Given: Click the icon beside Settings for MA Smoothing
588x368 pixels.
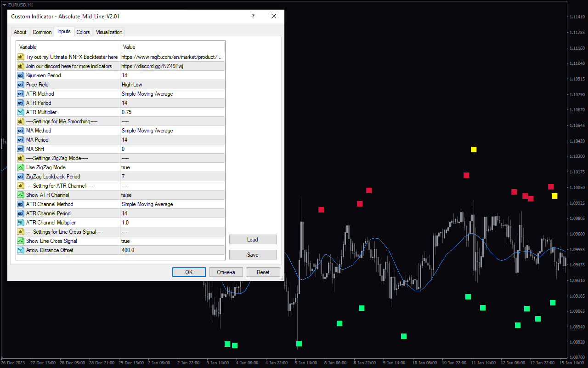Looking at the screenshot, I should 21,121.
